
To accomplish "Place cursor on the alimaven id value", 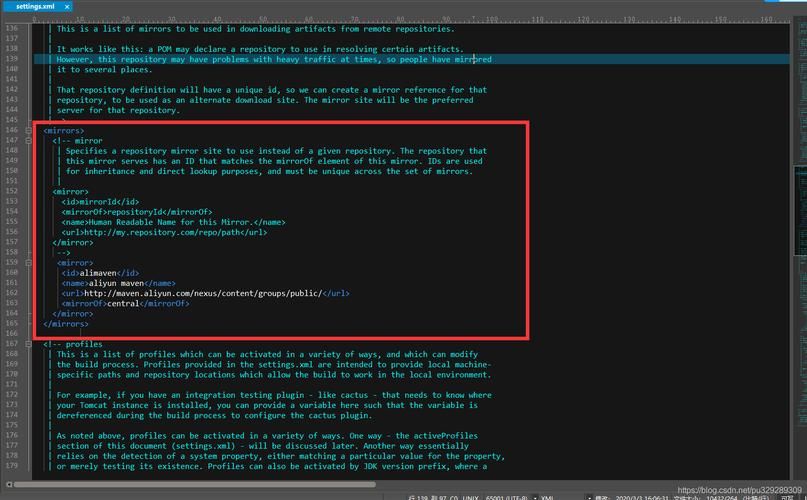I will 98,272.
